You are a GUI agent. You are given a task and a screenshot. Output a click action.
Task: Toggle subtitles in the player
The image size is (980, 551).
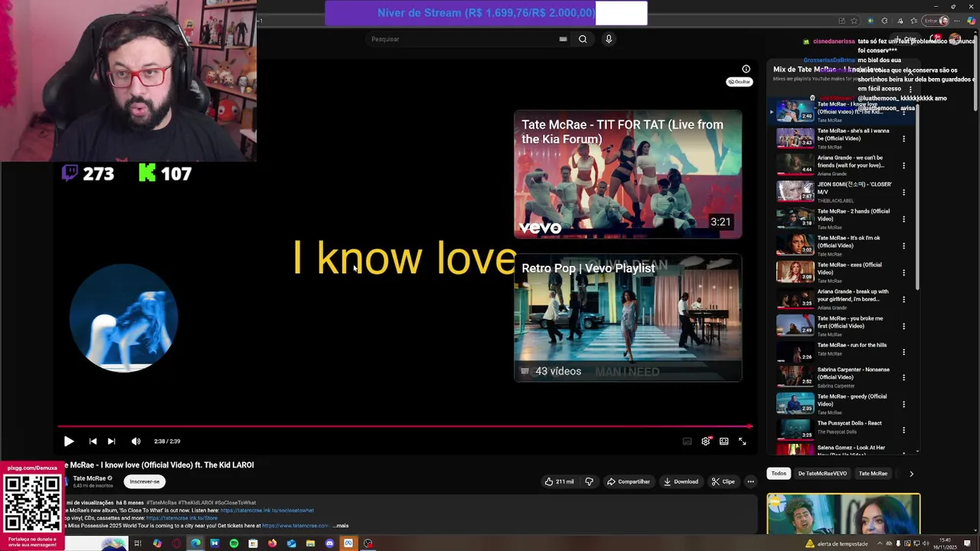pos(687,442)
